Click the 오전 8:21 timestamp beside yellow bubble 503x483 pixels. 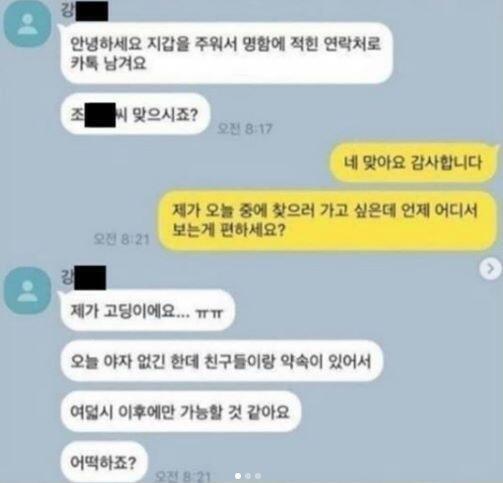point(121,239)
